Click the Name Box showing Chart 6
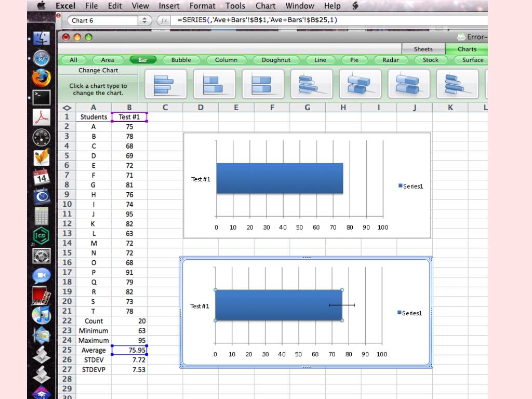532x399 pixels. 102,20
